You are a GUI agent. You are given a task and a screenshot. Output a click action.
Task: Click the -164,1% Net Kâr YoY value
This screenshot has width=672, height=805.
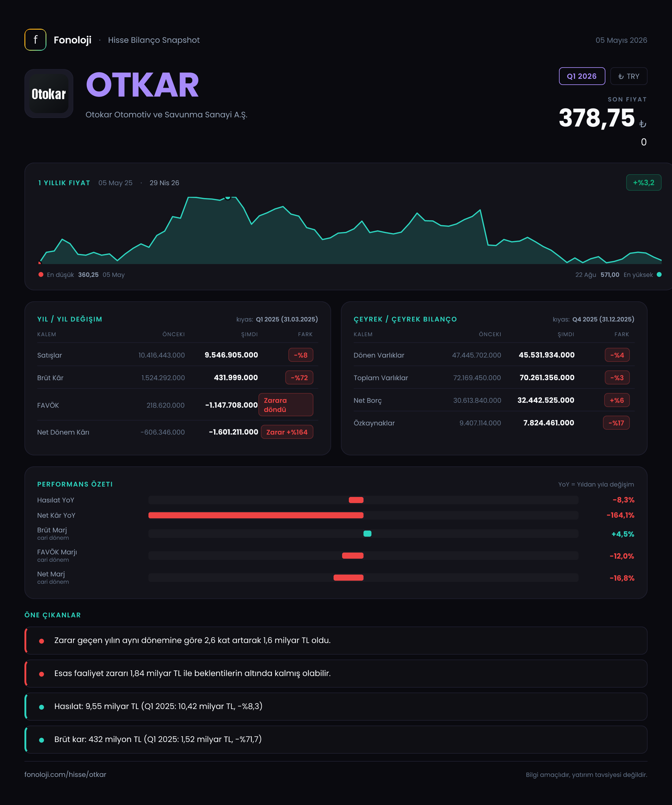[620, 515]
